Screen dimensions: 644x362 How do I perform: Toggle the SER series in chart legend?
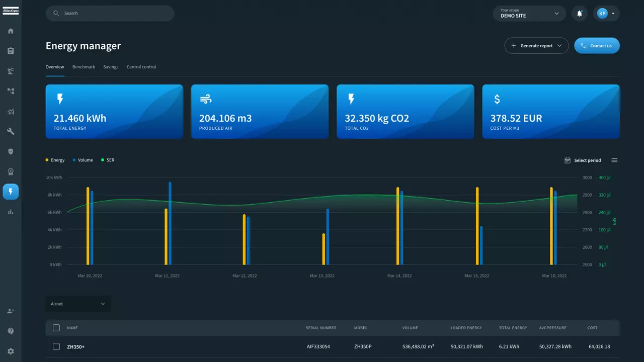coord(108,160)
